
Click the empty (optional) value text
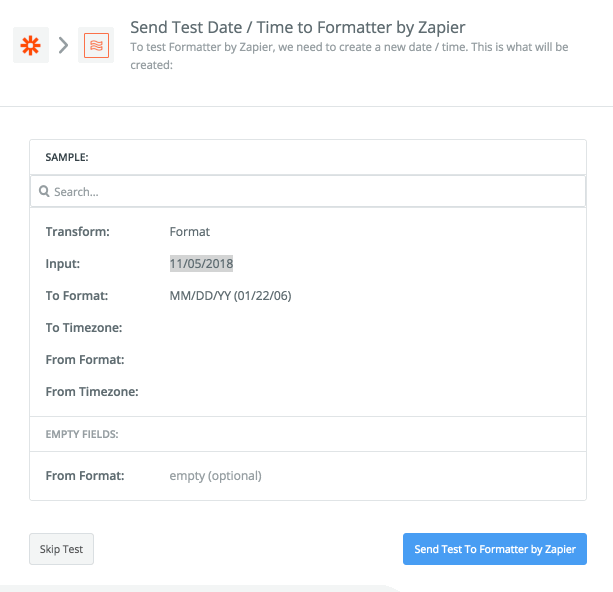pos(215,475)
